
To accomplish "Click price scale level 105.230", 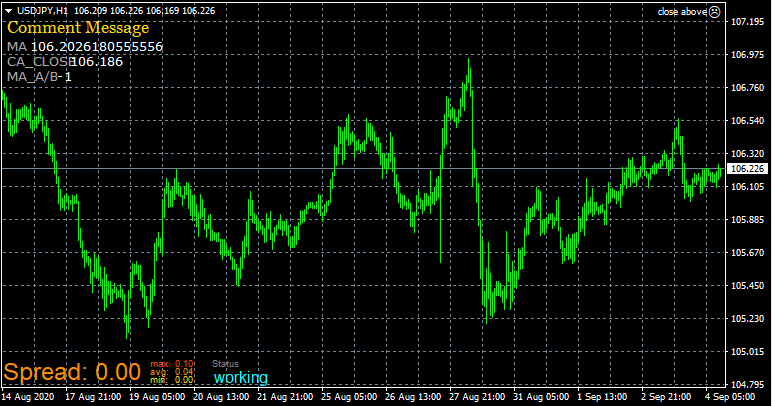I will coord(747,318).
